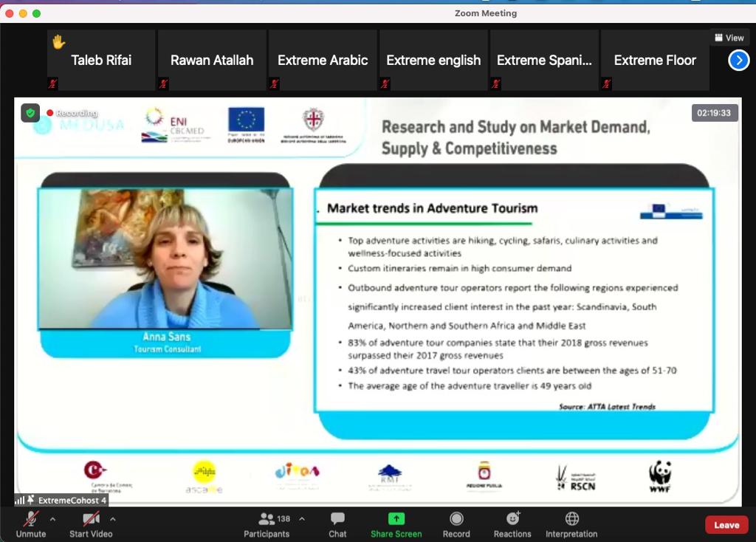756x542 pixels.
Task: Select Taleb Rifai participant tile
Action: click(x=101, y=61)
